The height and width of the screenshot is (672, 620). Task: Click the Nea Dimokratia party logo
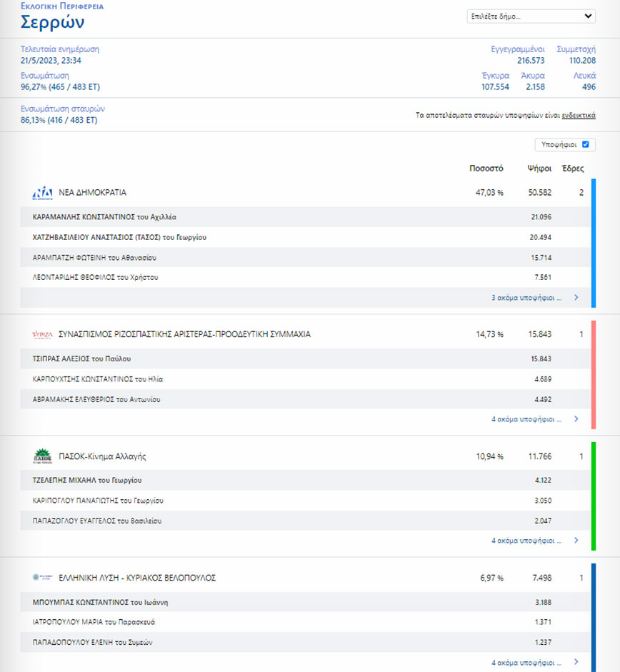[42, 193]
